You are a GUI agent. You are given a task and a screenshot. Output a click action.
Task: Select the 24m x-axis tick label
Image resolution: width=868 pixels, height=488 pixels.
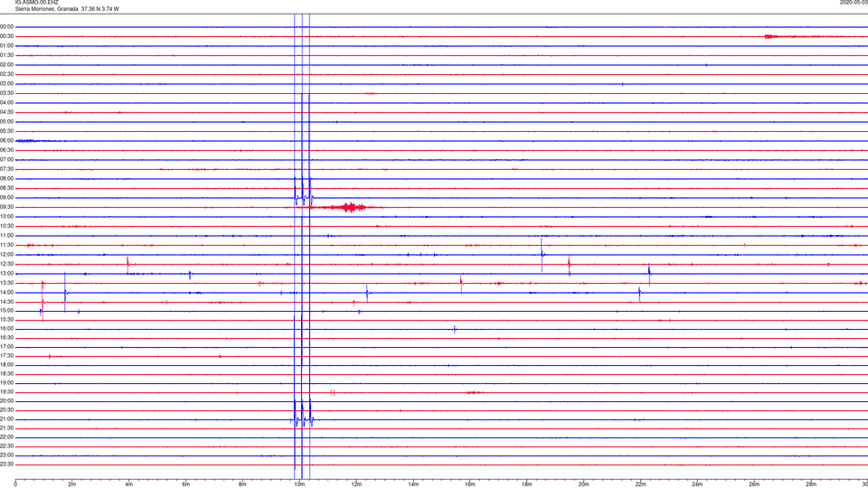tap(697, 484)
